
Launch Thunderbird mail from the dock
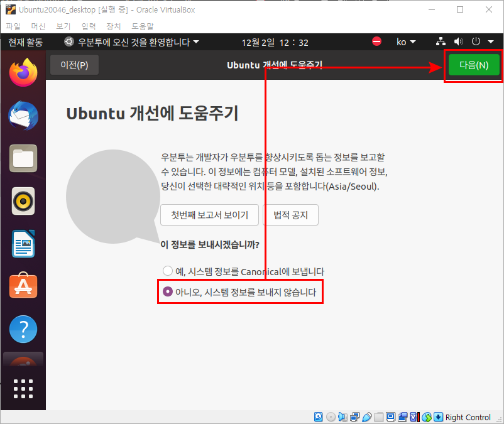click(23, 116)
